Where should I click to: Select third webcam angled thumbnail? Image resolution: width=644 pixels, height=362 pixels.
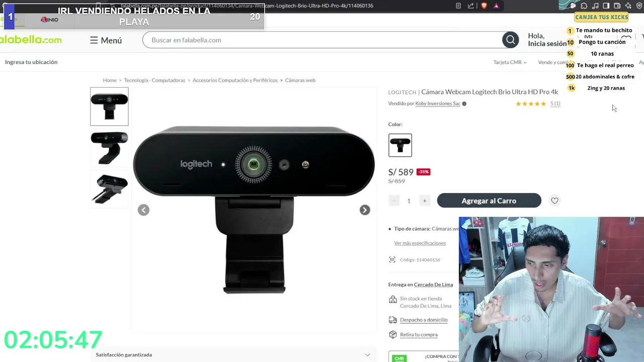click(x=109, y=189)
